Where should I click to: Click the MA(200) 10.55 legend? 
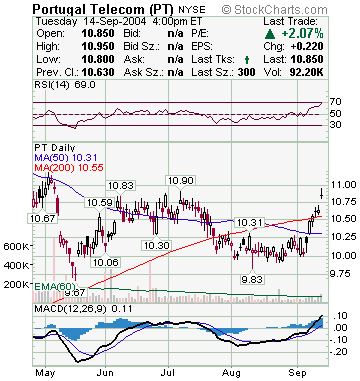(x=69, y=168)
